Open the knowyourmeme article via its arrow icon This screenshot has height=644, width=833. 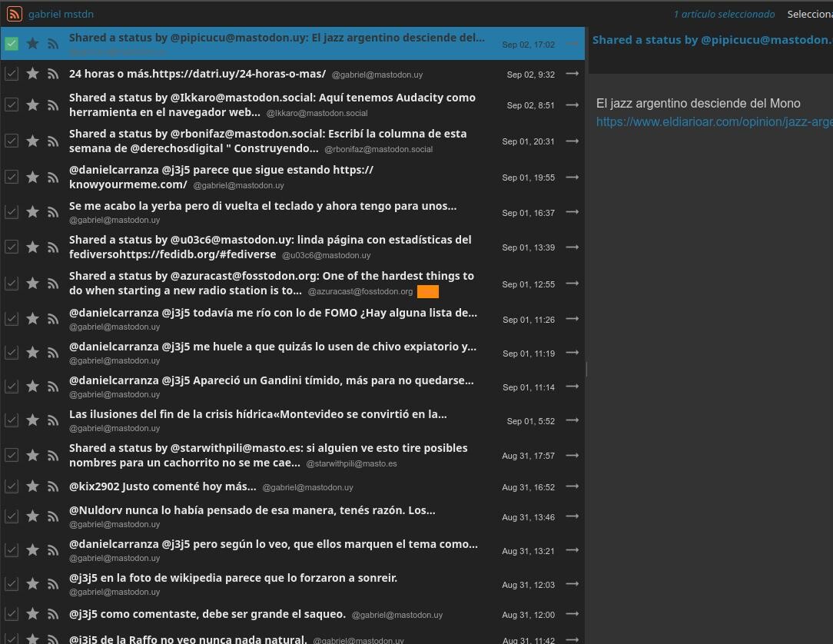coord(572,177)
